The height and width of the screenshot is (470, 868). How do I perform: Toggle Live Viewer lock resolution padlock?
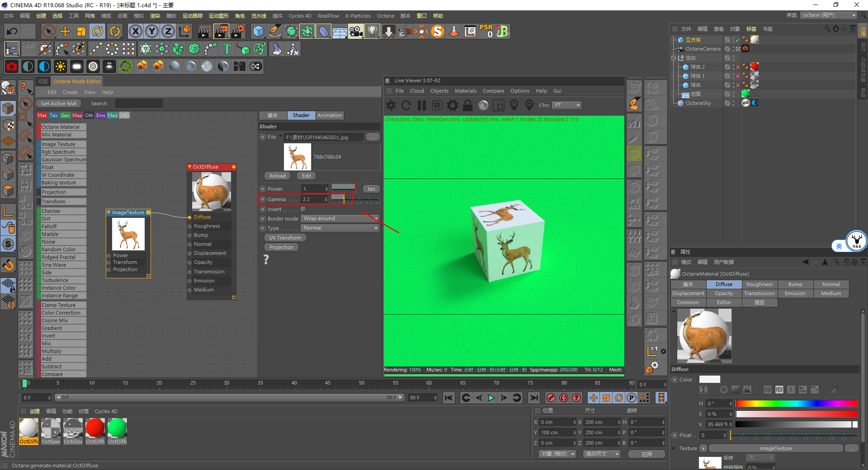pyautogui.click(x=468, y=105)
